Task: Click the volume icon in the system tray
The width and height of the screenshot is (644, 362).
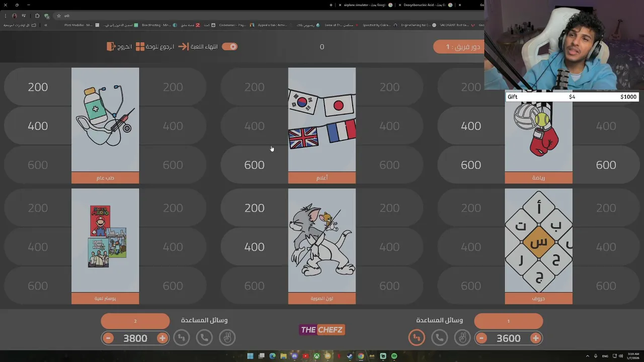Action: click(620, 356)
